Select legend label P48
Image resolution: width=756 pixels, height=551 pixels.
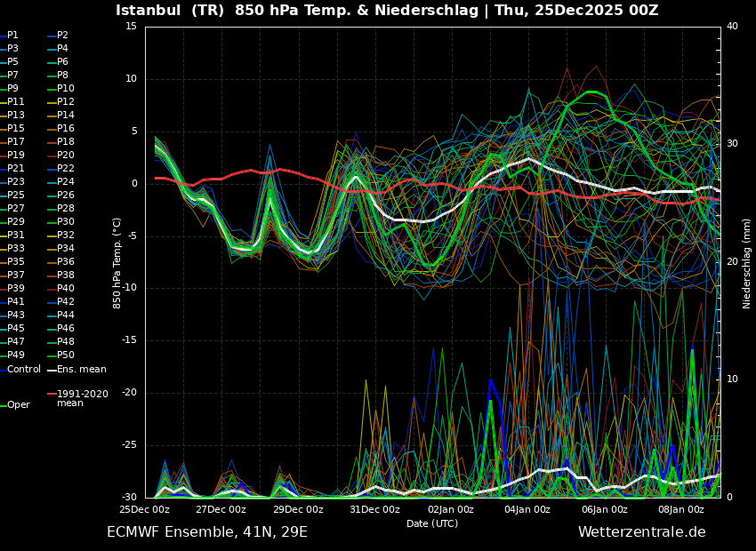(x=61, y=341)
